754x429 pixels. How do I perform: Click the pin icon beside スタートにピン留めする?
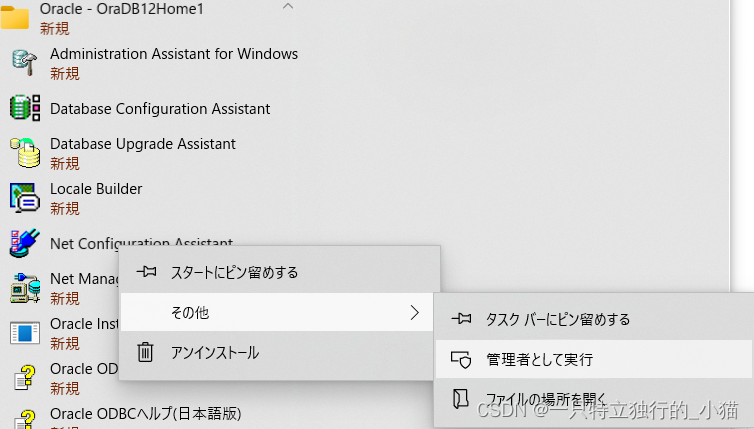click(146, 272)
